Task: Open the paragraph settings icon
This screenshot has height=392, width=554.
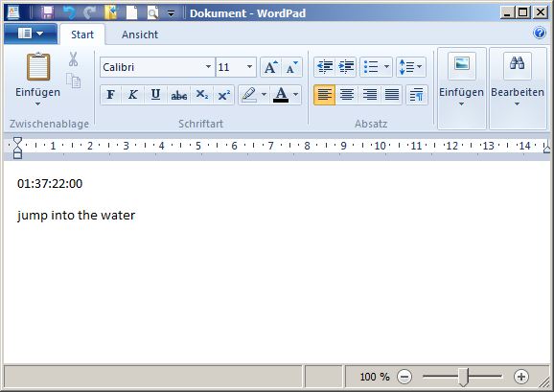Action: [x=417, y=95]
